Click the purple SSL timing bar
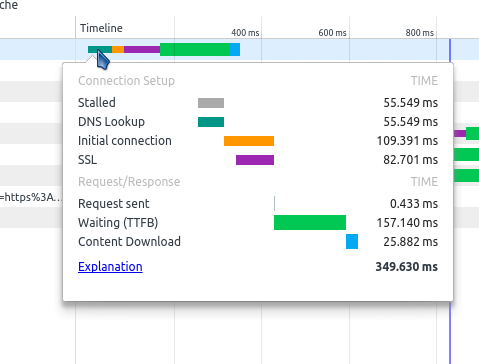The image size is (479, 364). [x=255, y=160]
